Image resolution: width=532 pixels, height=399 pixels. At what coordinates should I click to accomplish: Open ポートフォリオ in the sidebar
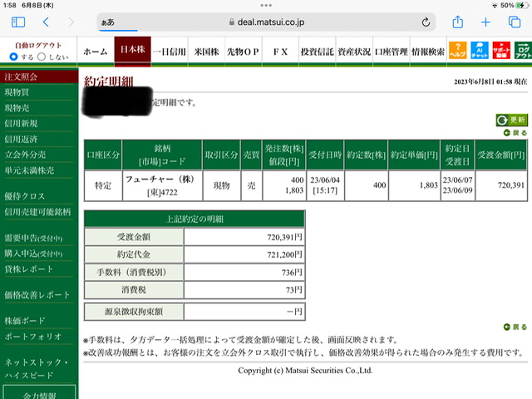click(x=33, y=337)
